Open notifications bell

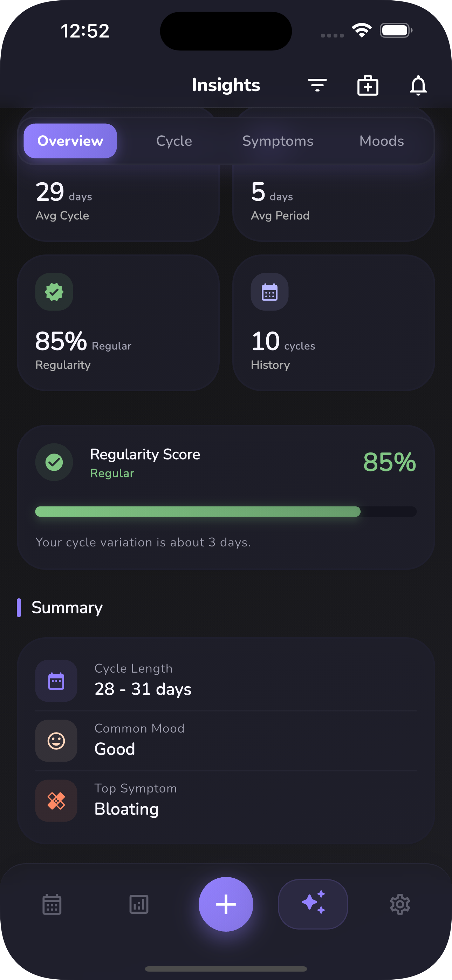click(418, 85)
